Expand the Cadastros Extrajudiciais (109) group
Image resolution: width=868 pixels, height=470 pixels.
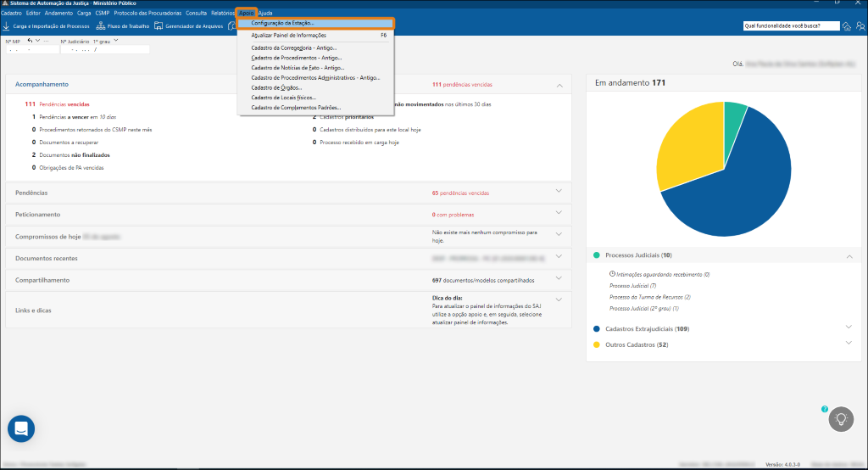pyautogui.click(x=849, y=327)
